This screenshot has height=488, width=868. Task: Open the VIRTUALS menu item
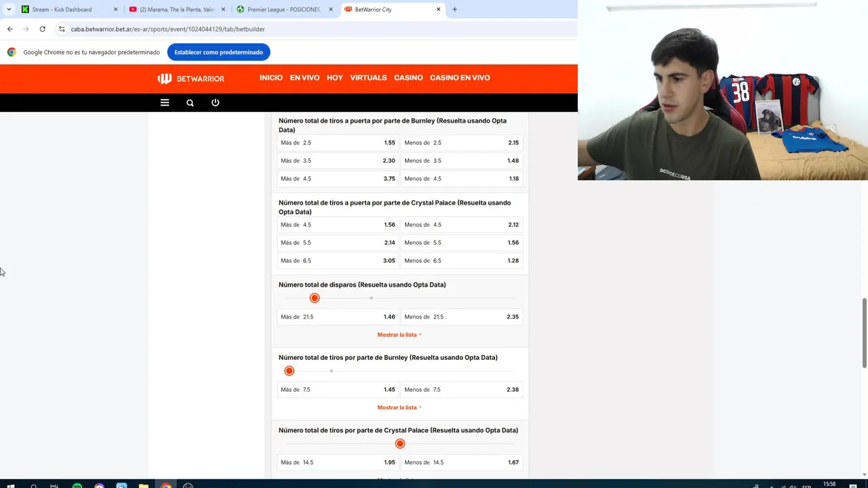[x=368, y=78]
